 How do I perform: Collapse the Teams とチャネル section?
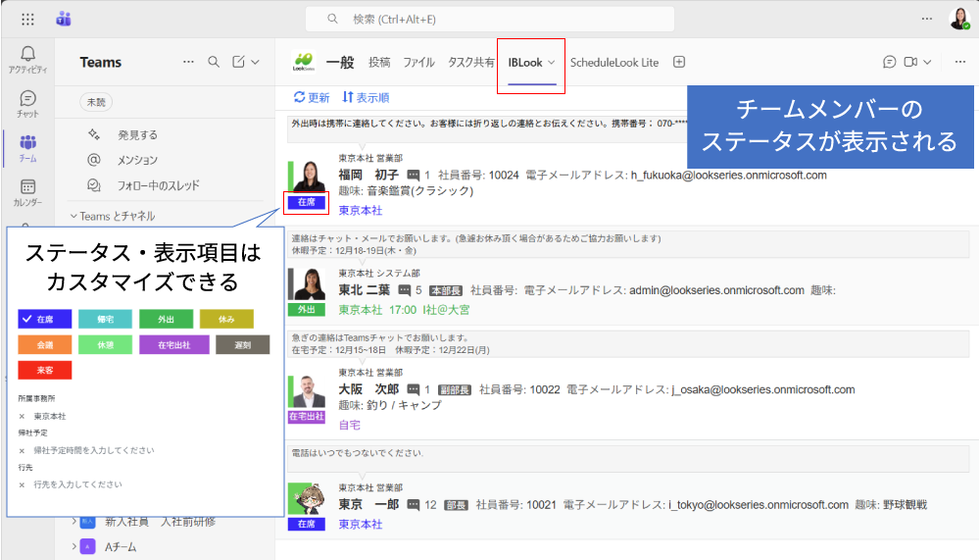(73, 216)
